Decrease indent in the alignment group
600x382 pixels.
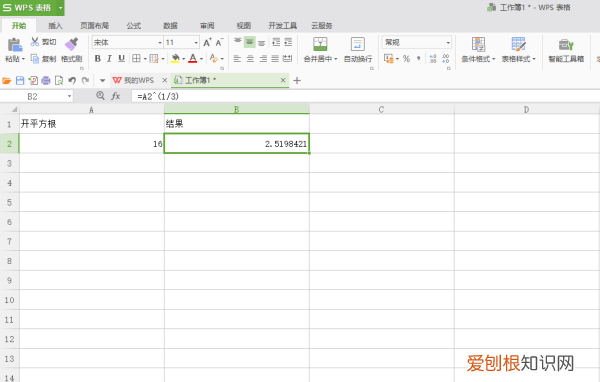tap(276, 42)
